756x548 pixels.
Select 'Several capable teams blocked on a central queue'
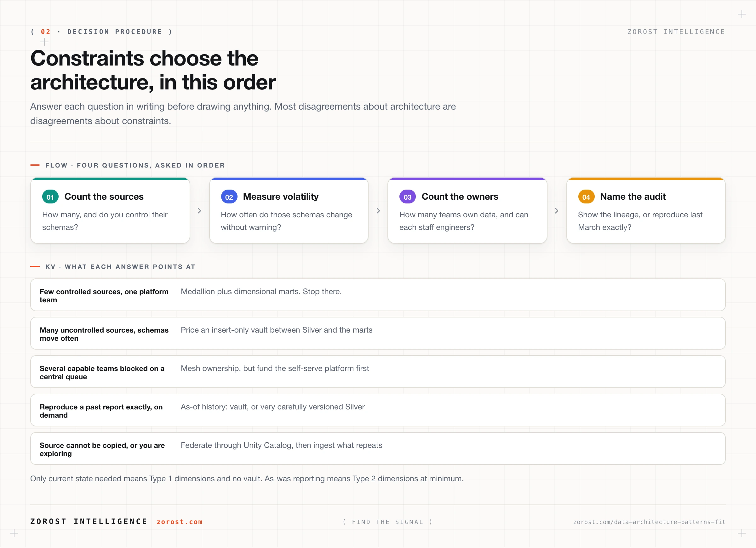pos(102,372)
